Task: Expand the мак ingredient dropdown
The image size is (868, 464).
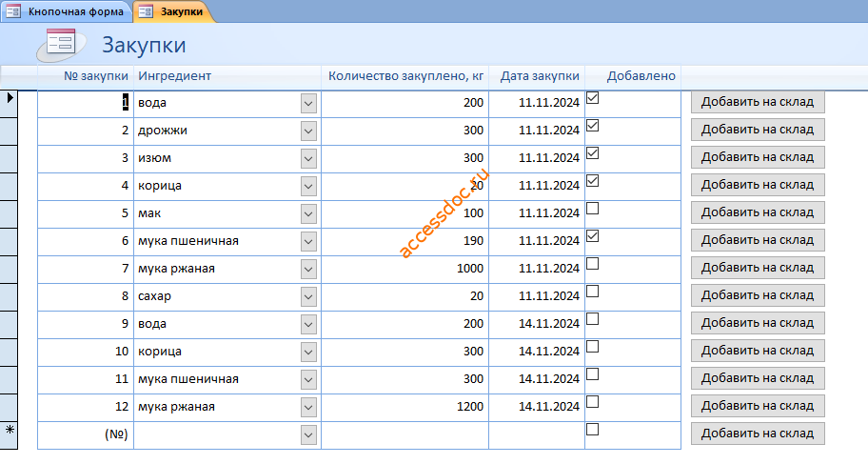Action: point(309,214)
